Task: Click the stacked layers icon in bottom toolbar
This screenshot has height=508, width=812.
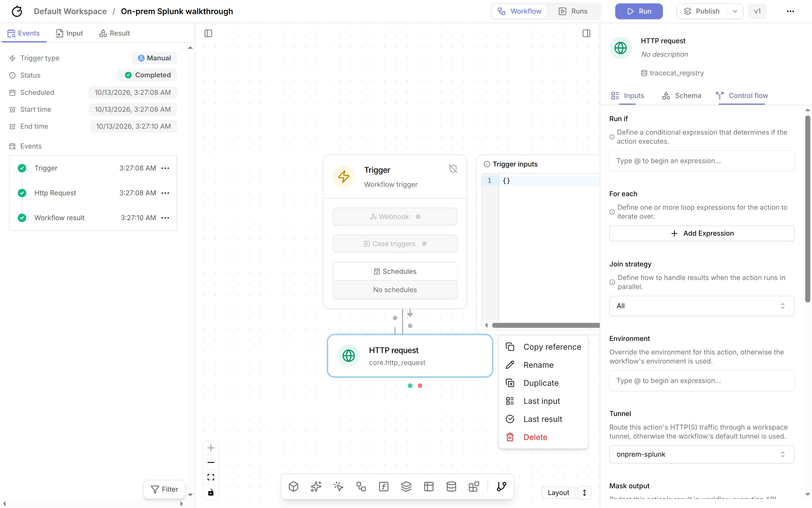Action: click(x=406, y=487)
